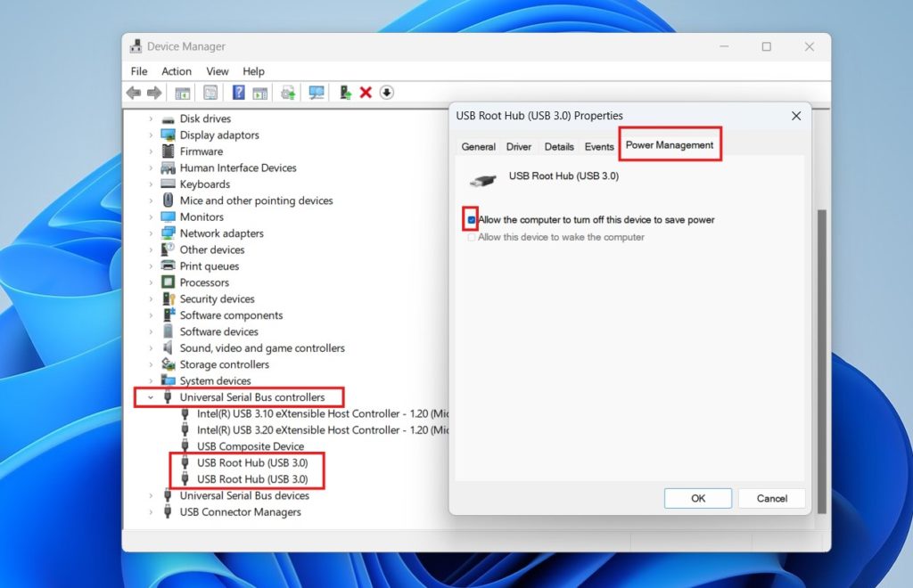The width and height of the screenshot is (913, 588).
Task: Click the Properties toolbar icon
Action: pos(210,92)
